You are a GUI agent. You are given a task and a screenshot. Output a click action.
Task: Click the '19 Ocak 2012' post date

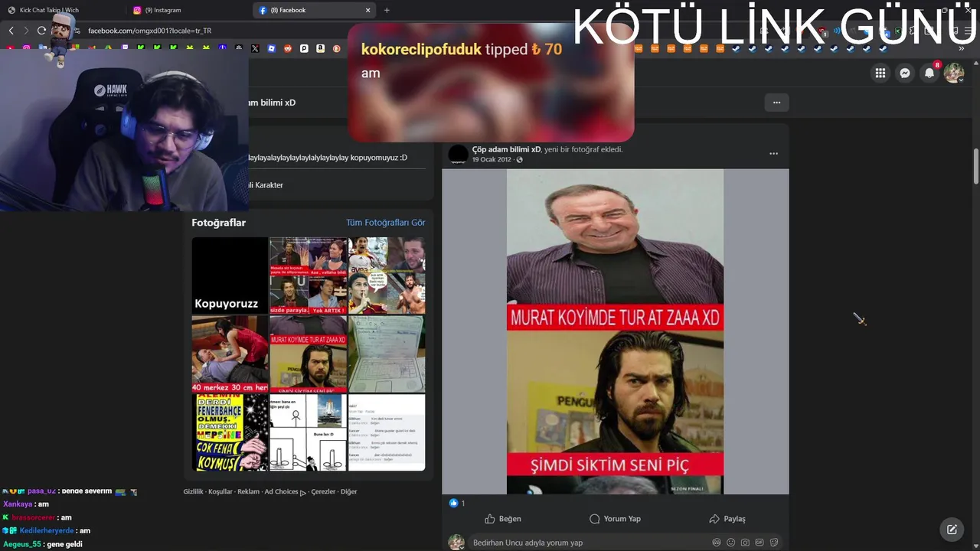click(492, 160)
